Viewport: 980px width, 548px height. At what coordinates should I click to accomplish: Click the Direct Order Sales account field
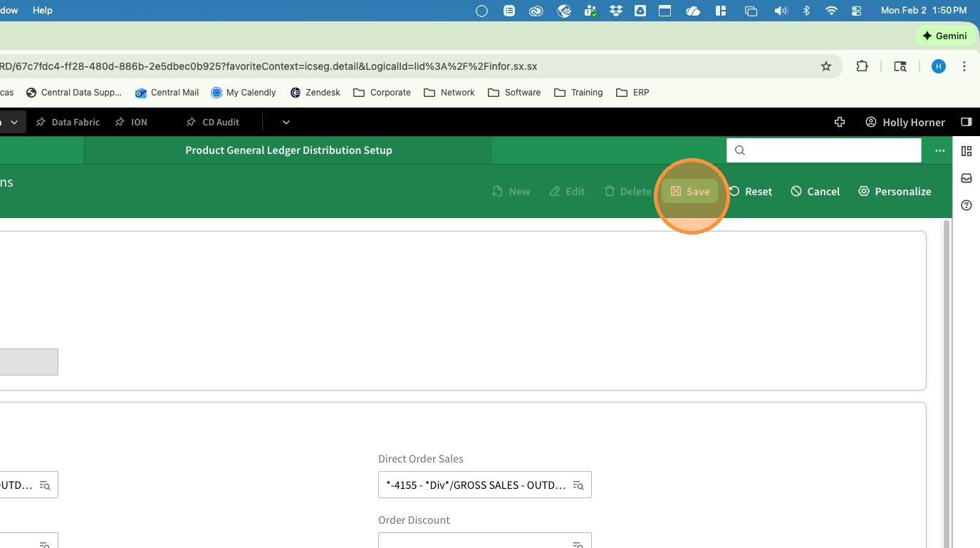(x=484, y=485)
